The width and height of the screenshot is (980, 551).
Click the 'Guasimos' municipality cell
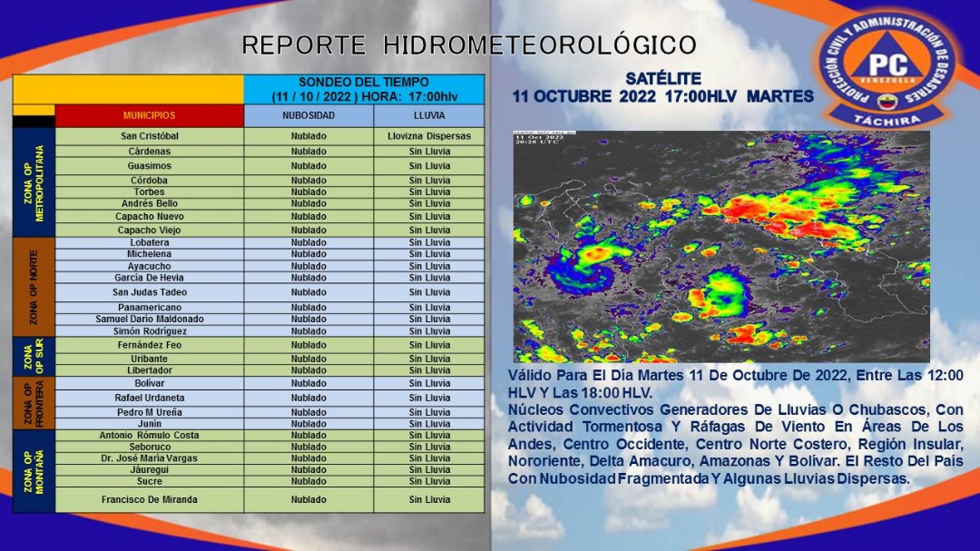pyautogui.click(x=150, y=166)
